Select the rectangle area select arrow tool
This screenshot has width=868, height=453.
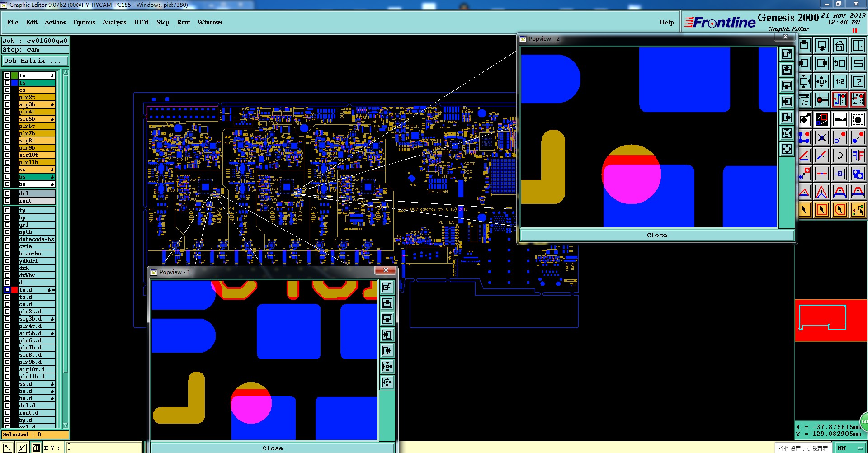(x=822, y=209)
